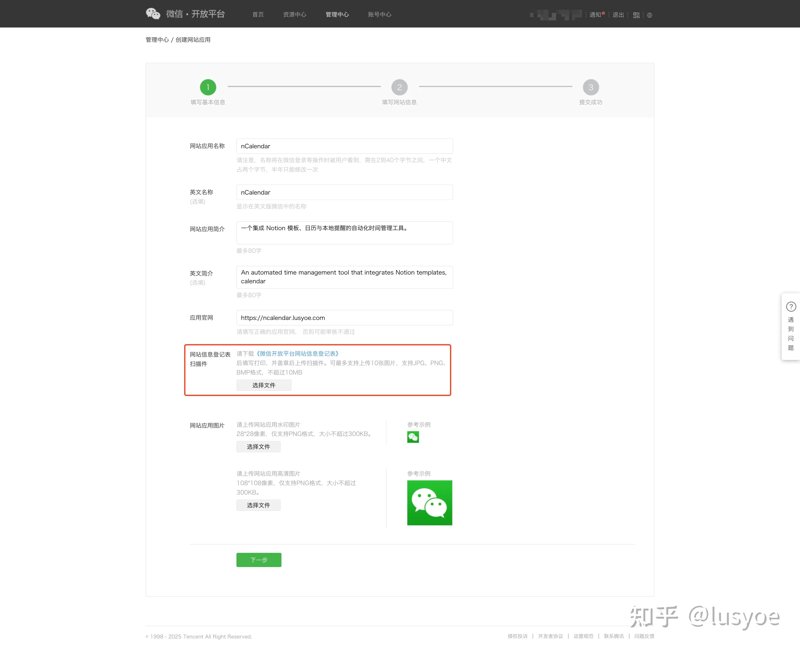Image resolution: width=800 pixels, height=652 pixels.
Task: Click the 创建网站应用 breadcrumb text
Action: 193,40
